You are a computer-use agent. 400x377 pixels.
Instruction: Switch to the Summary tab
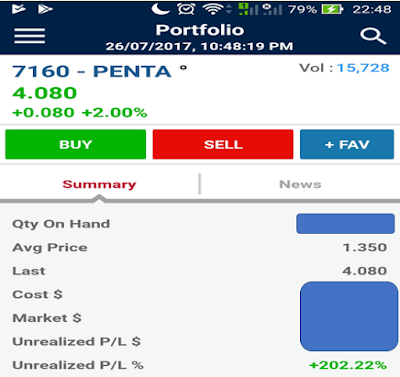point(99,184)
